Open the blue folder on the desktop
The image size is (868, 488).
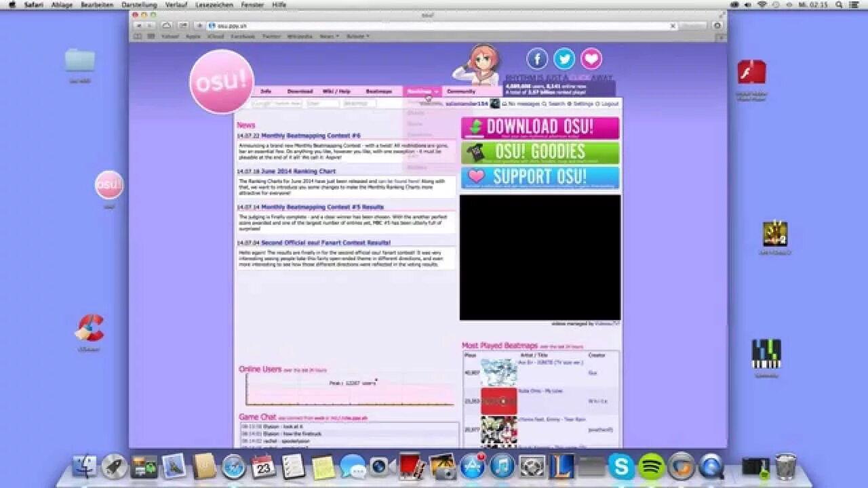point(80,60)
